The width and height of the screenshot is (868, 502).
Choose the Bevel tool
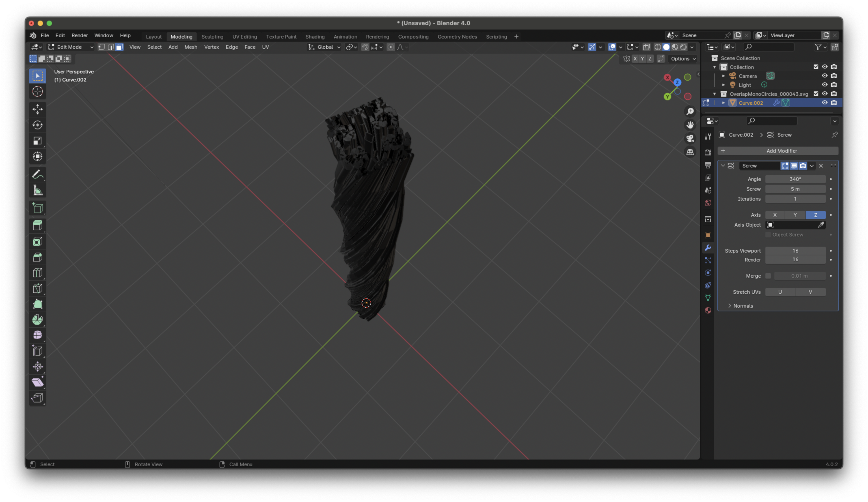[38, 257]
